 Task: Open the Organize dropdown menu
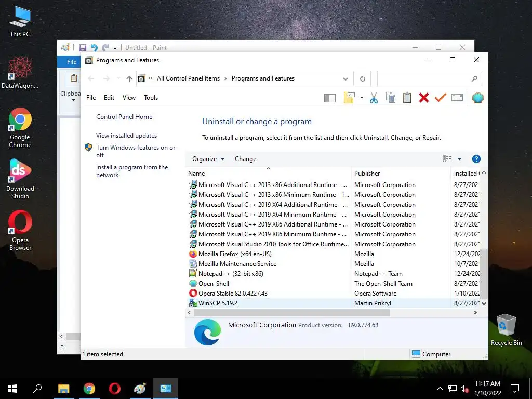coord(208,159)
